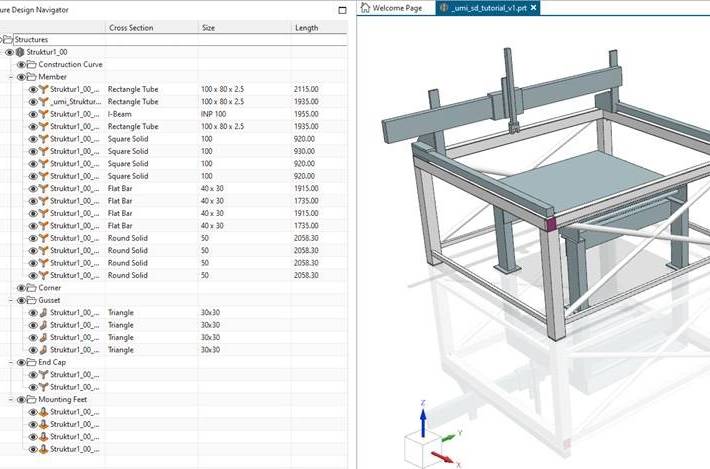
Task: Click the blue Z axis of the triad
Action: 423,416
